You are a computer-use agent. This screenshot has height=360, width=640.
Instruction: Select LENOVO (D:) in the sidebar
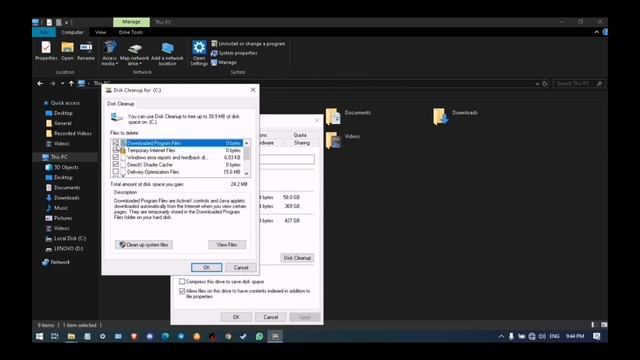click(64, 249)
